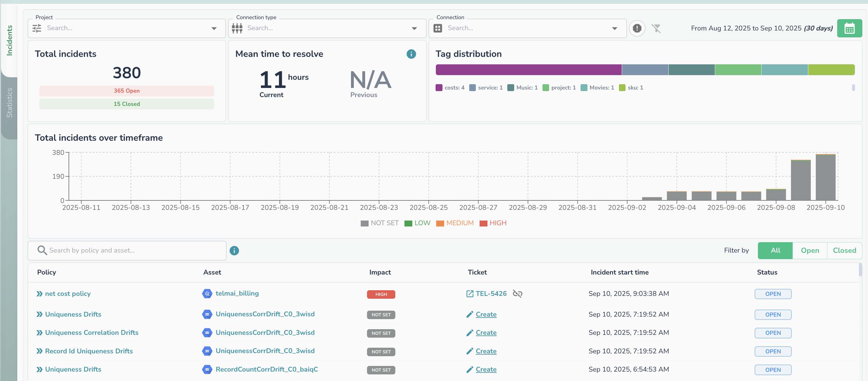This screenshot has width=868, height=381.
Task: Filter incidents by All status
Action: click(x=775, y=250)
